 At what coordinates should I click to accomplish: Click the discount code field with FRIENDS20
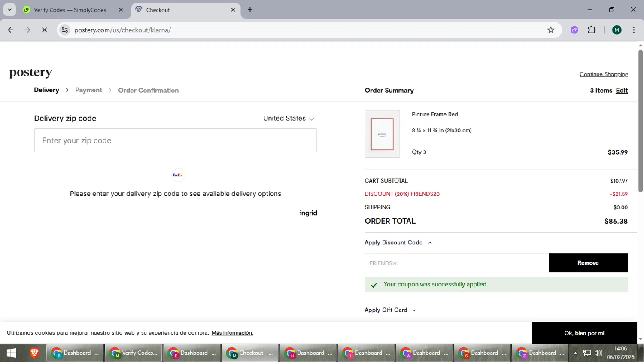[457, 263]
